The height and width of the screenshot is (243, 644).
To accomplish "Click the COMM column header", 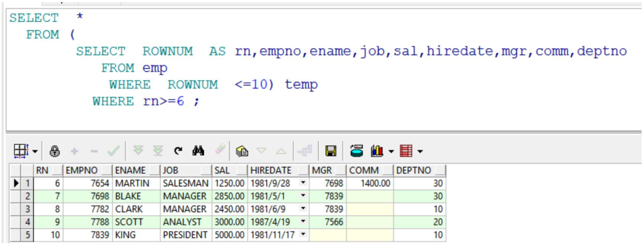I will [370, 170].
